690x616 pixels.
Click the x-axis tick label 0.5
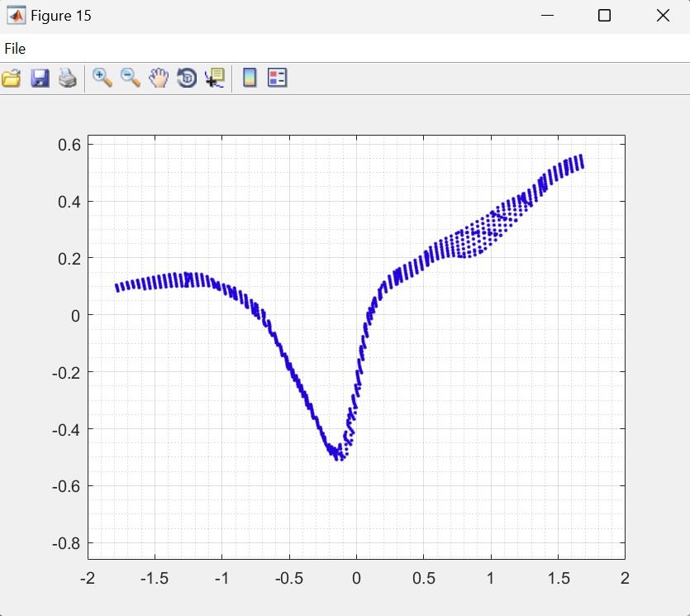click(423, 578)
